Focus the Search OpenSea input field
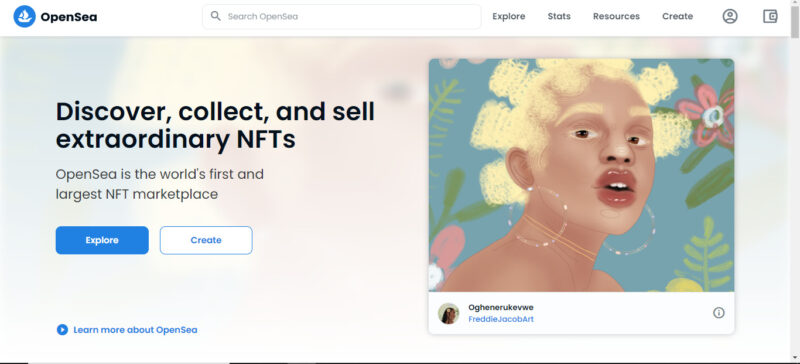 342,16
